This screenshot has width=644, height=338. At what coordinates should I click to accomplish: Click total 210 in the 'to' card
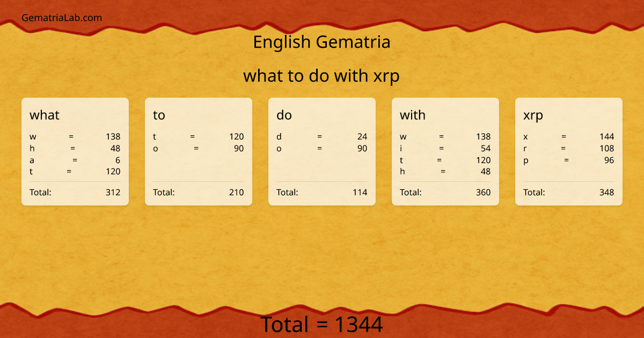click(x=237, y=193)
